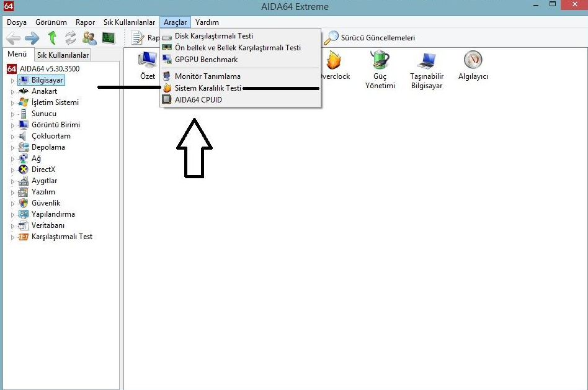This screenshot has height=390, width=588.
Task: Expand the Sunucu tree node
Action: point(12,114)
